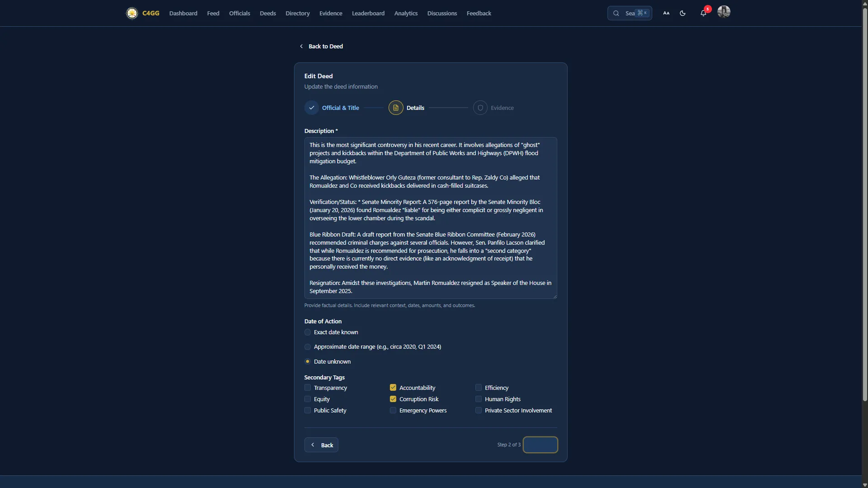Click the C4GG logo icon
Screen dimensions: 868x488
[132, 13]
